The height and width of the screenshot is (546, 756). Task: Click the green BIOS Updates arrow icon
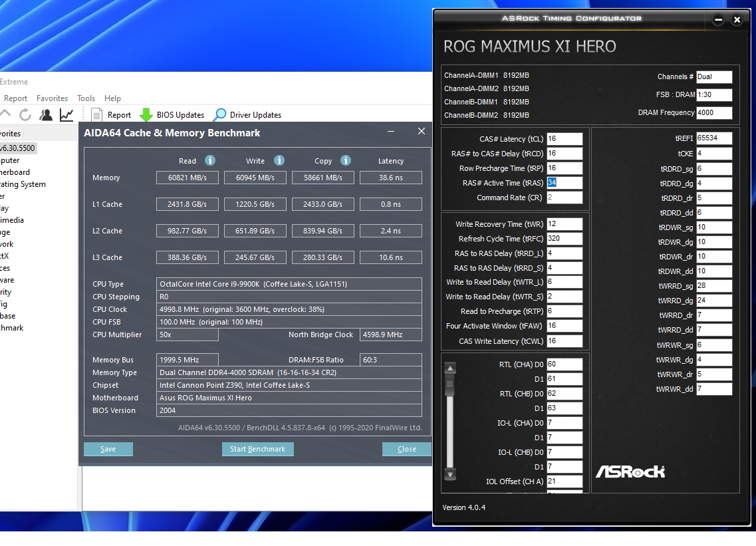[x=146, y=115]
